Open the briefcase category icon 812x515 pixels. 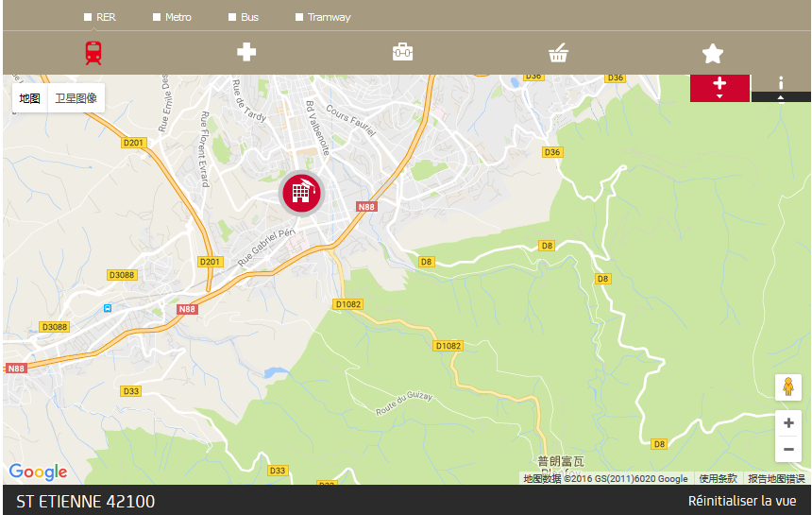point(402,52)
